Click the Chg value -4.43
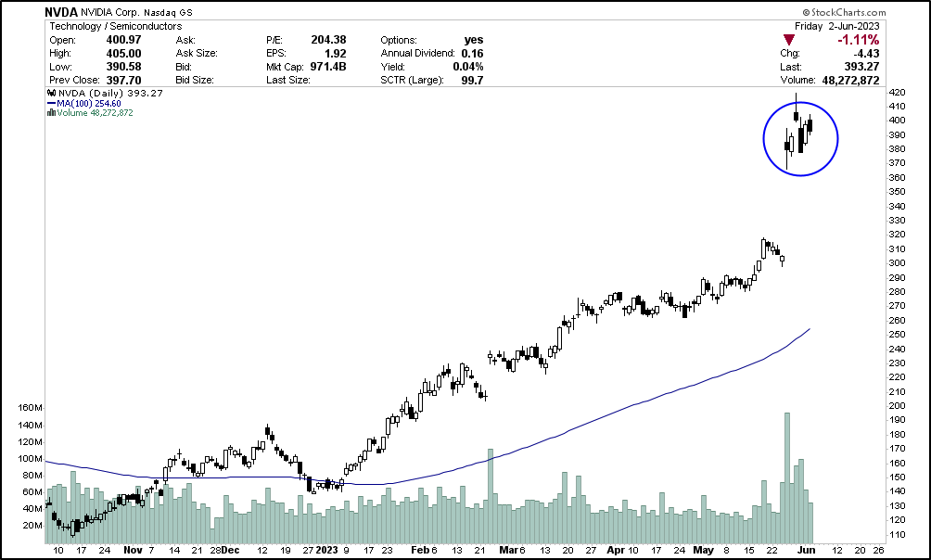 867,54
